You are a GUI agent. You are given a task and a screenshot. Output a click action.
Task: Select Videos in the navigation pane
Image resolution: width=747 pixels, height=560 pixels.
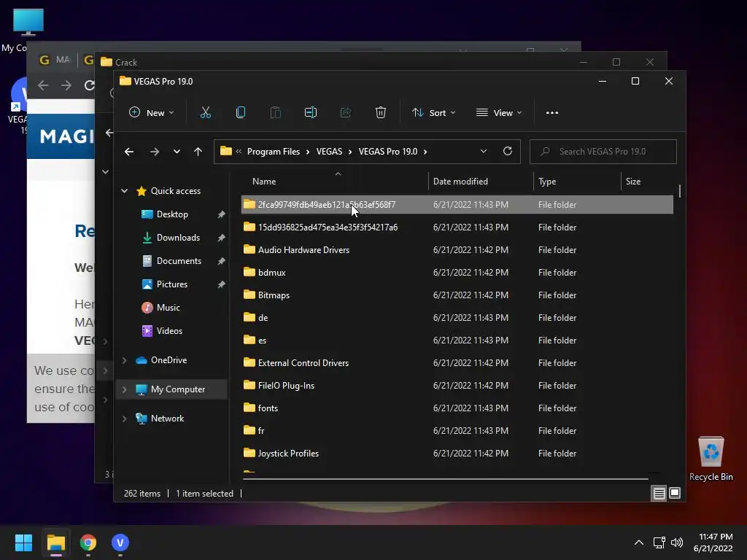click(169, 331)
